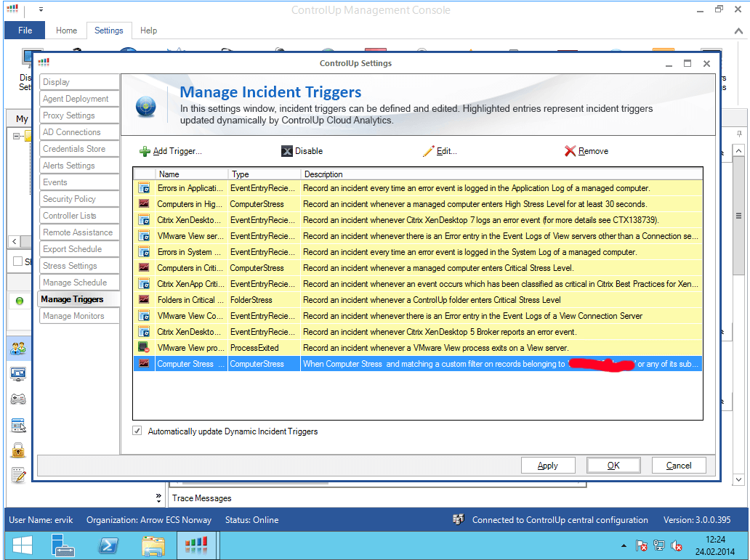Click the stress icon beside 'Computers in Criti...'

(x=144, y=268)
